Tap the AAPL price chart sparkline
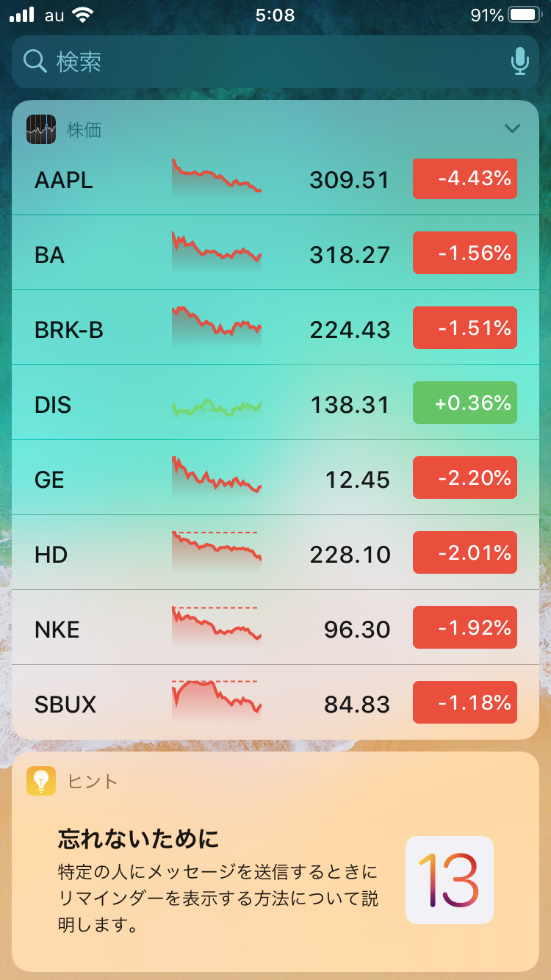The width and height of the screenshot is (551, 980). click(217, 179)
